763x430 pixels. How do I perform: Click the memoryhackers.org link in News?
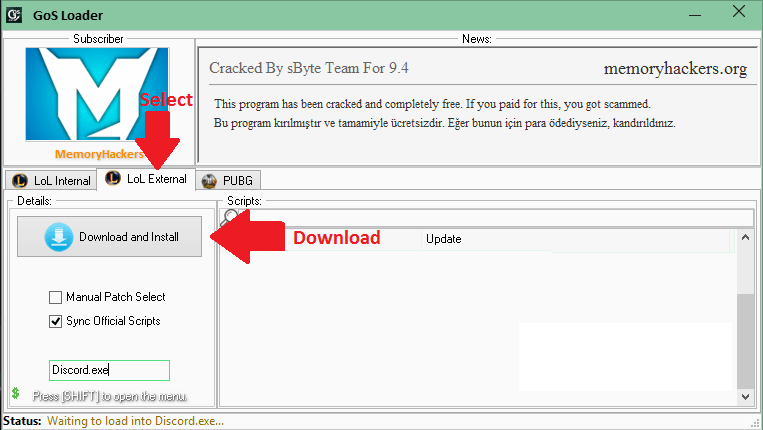(675, 69)
